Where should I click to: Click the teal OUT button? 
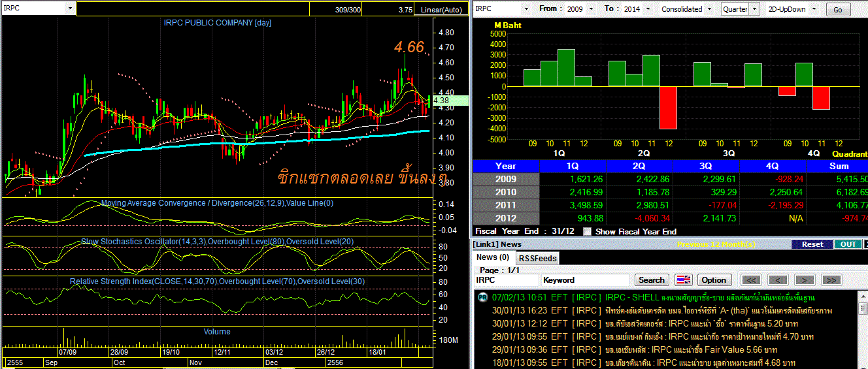[x=848, y=244]
